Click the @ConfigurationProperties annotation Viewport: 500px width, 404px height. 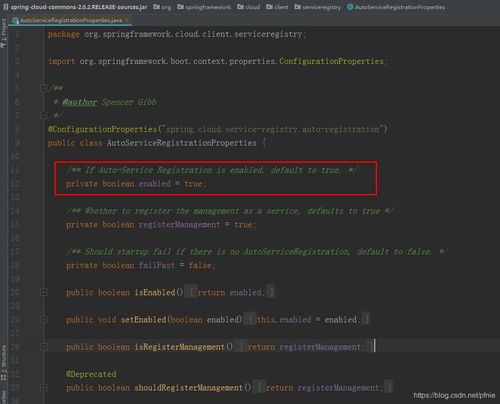(102, 129)
